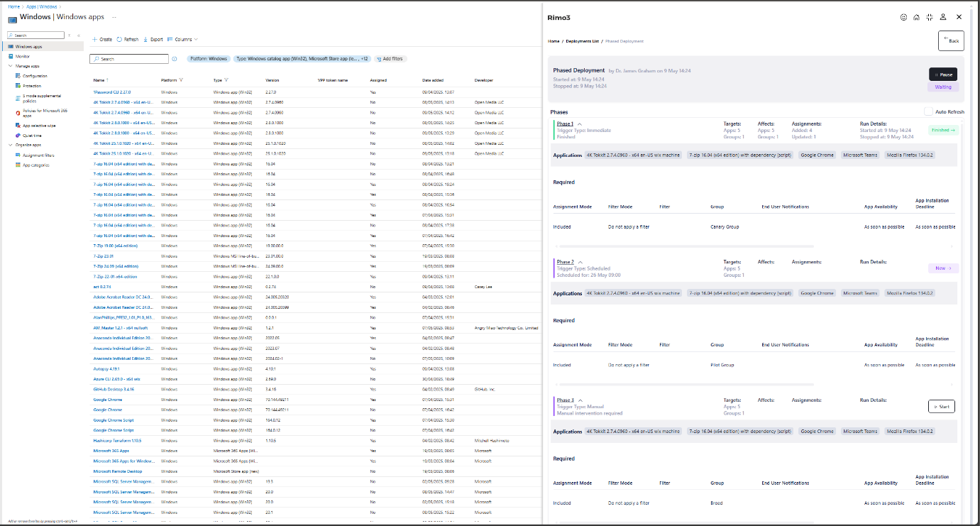The height and width of the screenshot is (526, 980).
Task: Open Rimo3 home via the house icon
Action: pyautogui.click(x=916, y=17)
